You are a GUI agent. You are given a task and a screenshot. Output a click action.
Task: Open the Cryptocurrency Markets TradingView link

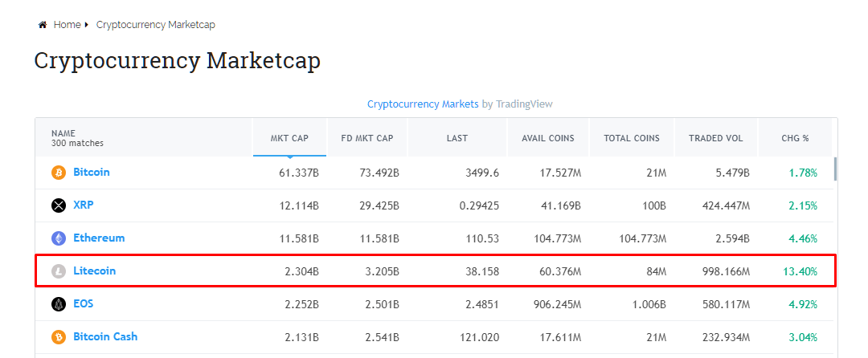[x=423, y=104]
